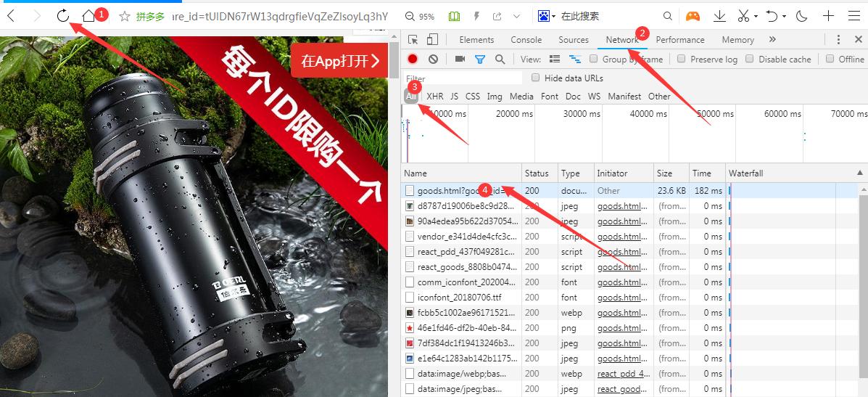Sort by the Waterfall column arrow

tap(860, 173)
